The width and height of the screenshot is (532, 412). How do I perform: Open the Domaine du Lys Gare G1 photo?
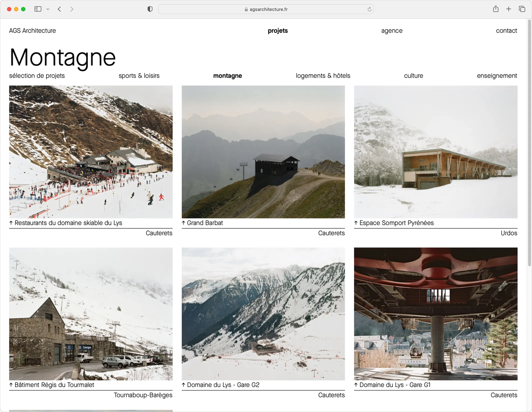click(x=436, y=314)
